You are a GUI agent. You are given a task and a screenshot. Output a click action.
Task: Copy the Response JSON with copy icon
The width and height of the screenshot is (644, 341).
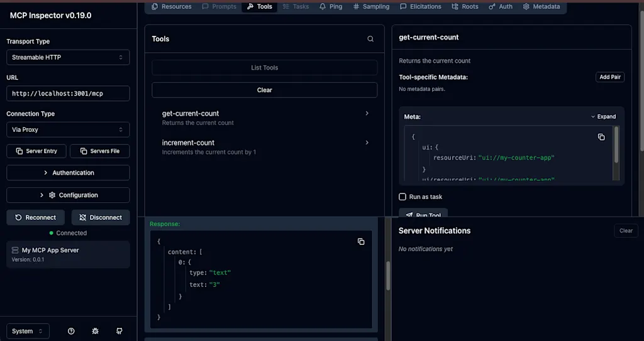(x=361, y=242)
